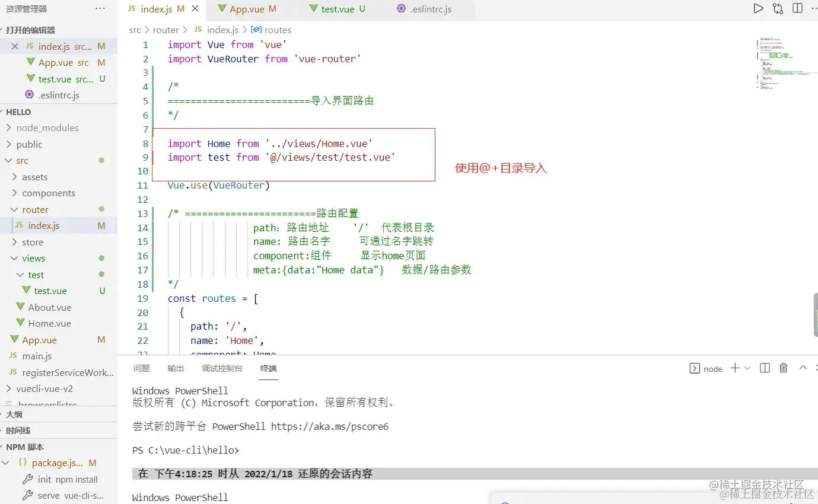The width and height of the screenshot is (818, 504).
Task: Collapse HELLO project section
Action: 18,111
